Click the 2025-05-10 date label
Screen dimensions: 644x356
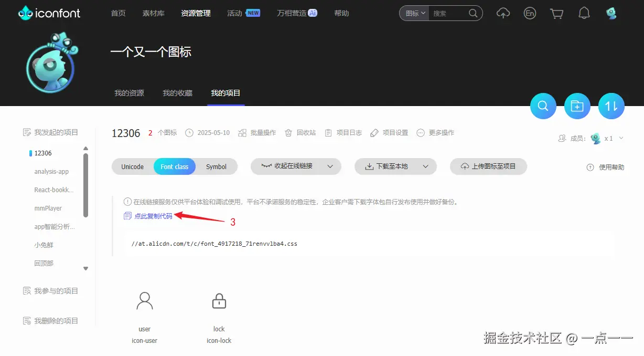click(213, 133)
